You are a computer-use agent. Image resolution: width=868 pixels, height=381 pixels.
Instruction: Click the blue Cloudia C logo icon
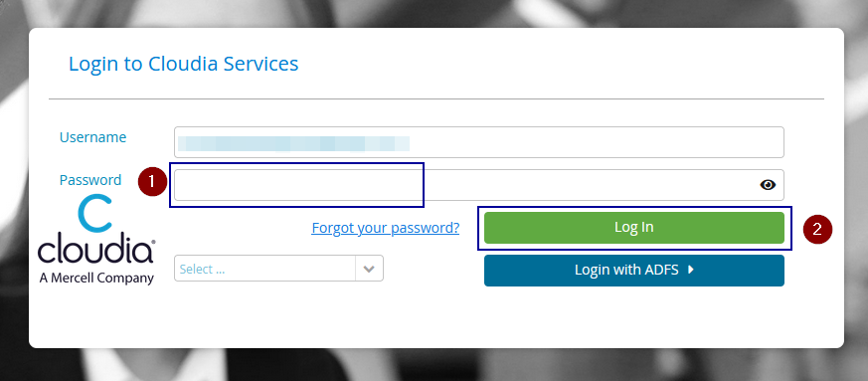pyautogui.click(x=95, y=213)
